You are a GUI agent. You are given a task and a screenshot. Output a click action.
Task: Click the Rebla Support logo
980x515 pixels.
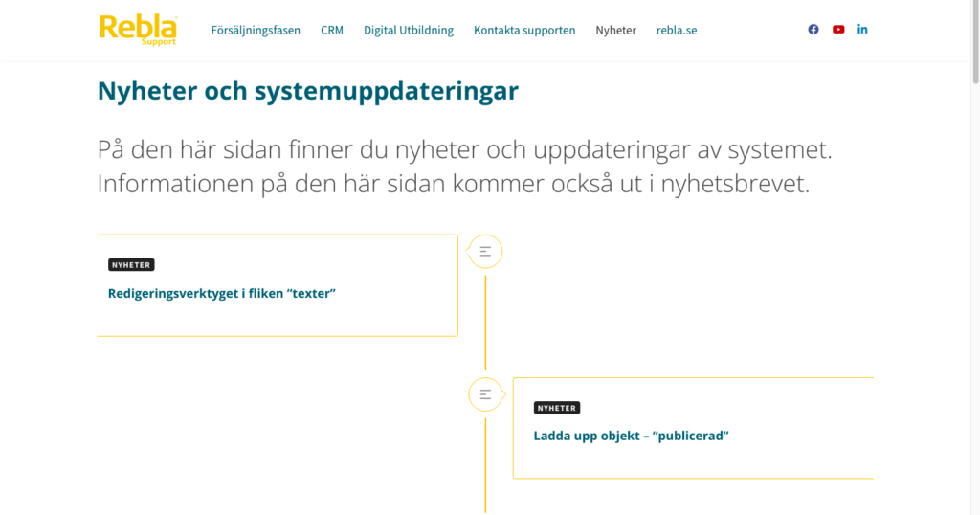coord(138,29)
